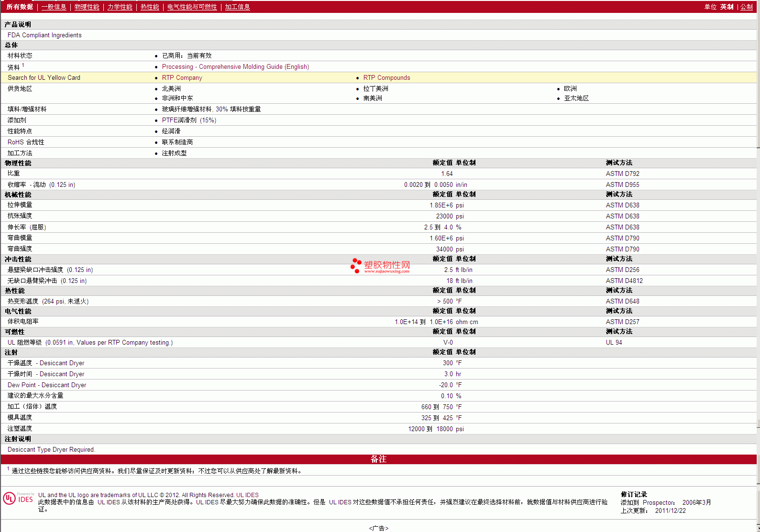Click the 备注 red section header
The height and width of the screenshot is (532, 760).
[378, 459]
